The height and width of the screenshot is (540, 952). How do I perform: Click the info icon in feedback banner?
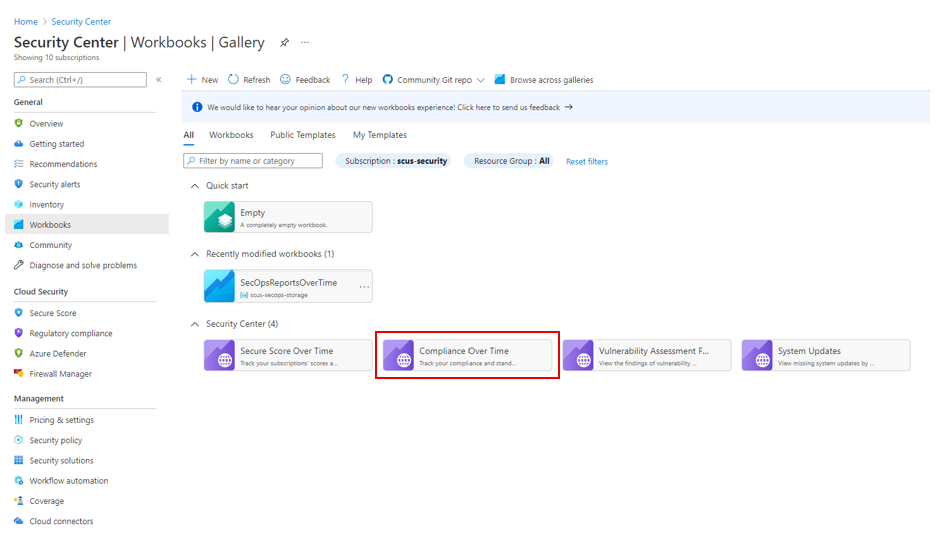pos(197,107)
